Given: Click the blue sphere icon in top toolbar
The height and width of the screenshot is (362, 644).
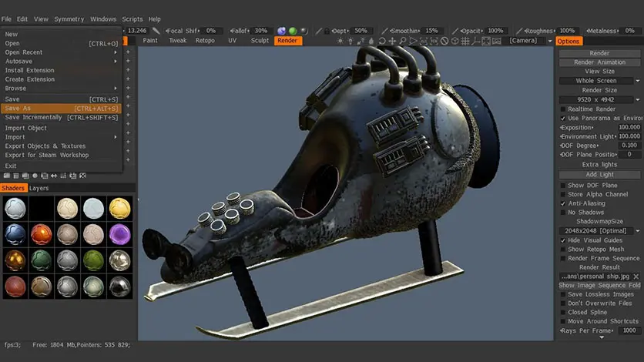Looking at the screenshot, I should (x=281, y=31).
